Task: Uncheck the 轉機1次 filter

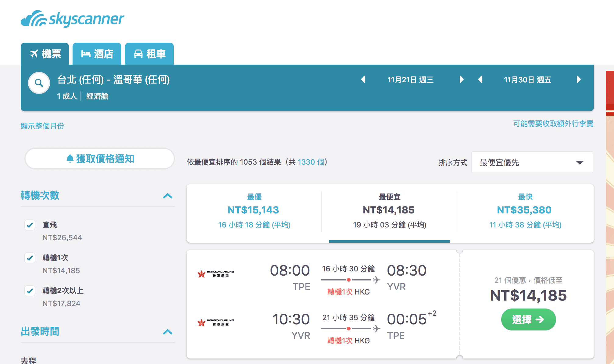Action: tap(30, 258)
